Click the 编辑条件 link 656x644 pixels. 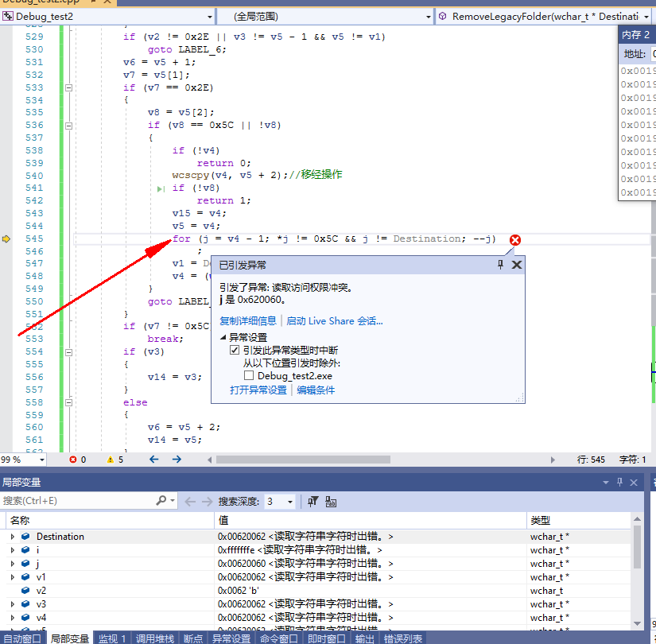pos(316,390)
